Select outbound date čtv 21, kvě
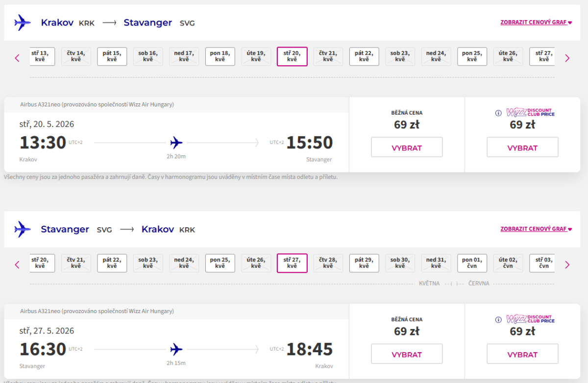This screenshot has width=588, height=383. point(328,56)
